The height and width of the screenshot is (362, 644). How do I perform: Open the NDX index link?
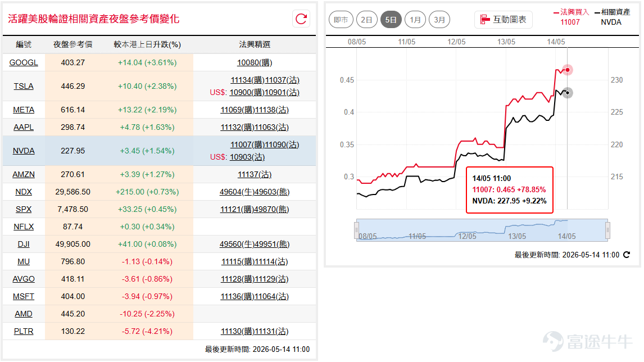(x=24, y=192)
